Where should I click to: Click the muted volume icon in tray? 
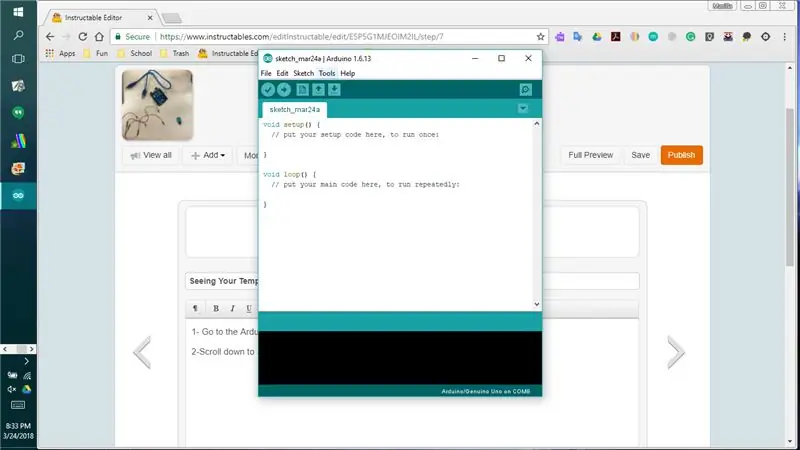[x=11, y=389]
